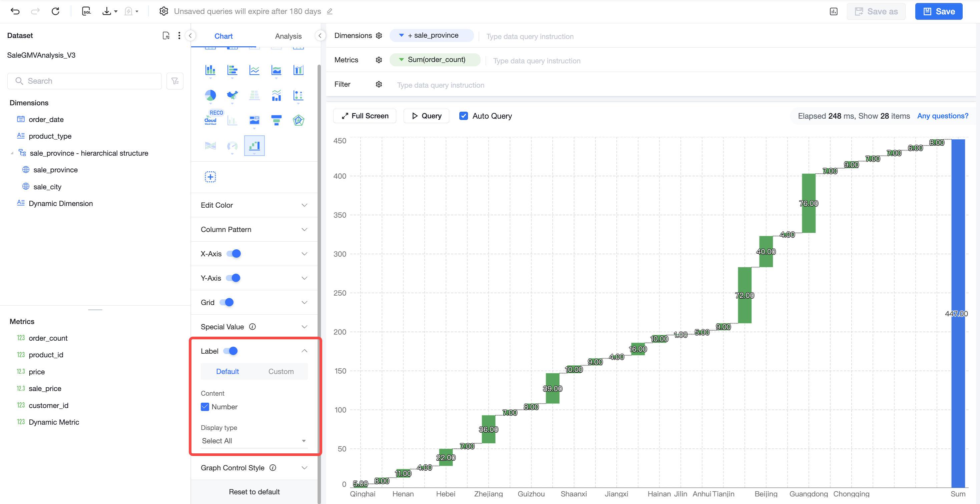Select the pie chart type icon
Screen dimensions: 980x504
point(210,95)
